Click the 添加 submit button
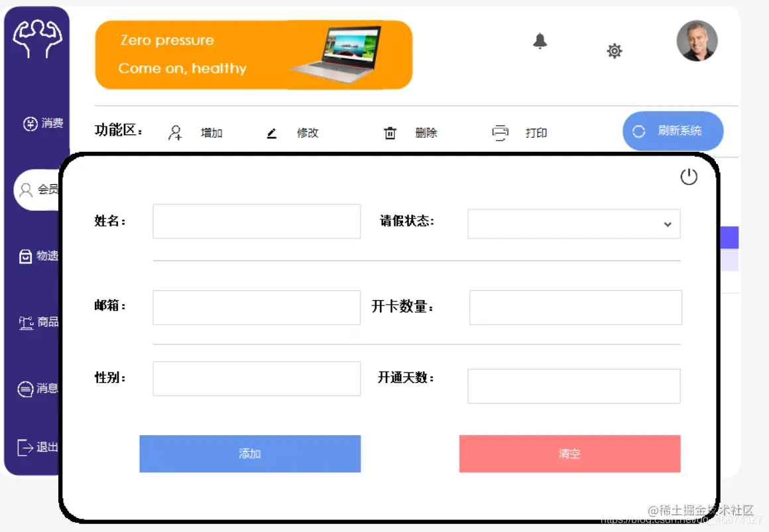The image size is (769, 532). [x=250, y=454]
